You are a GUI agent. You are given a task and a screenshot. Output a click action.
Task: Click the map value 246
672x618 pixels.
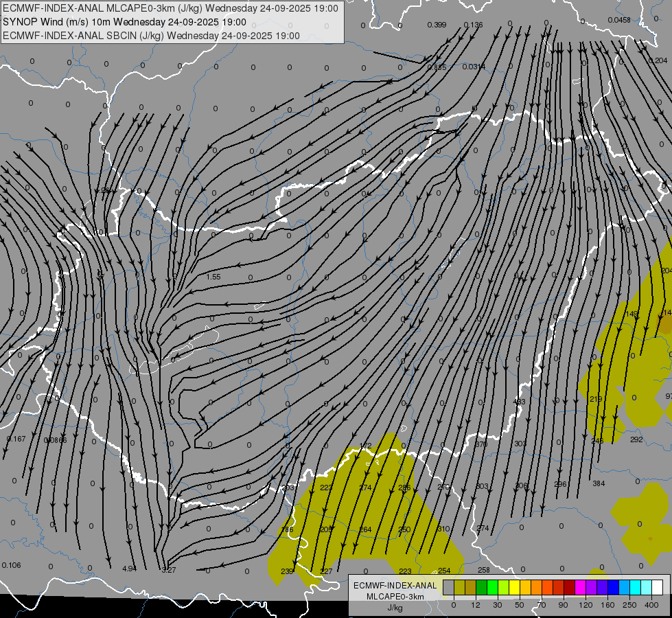click(597, 440)
